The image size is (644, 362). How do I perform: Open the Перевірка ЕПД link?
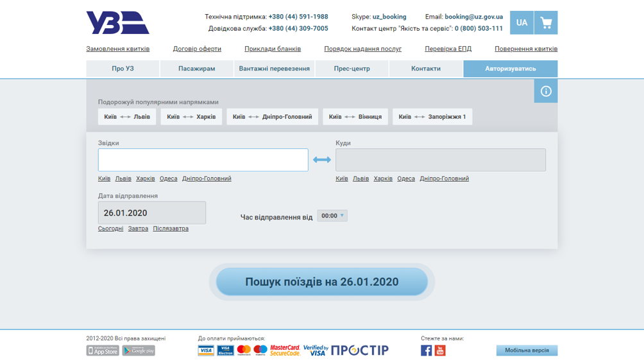tap(448, 49)
